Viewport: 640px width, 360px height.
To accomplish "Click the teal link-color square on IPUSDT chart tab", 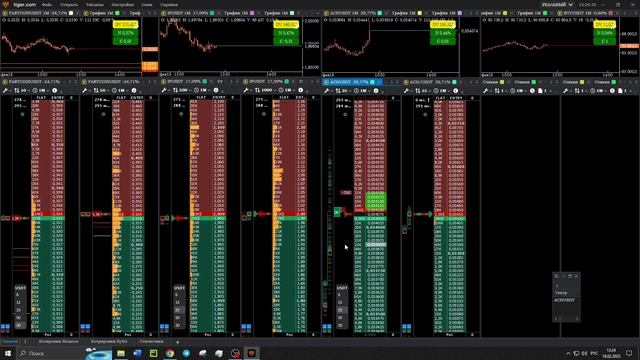I will point(212,13).
